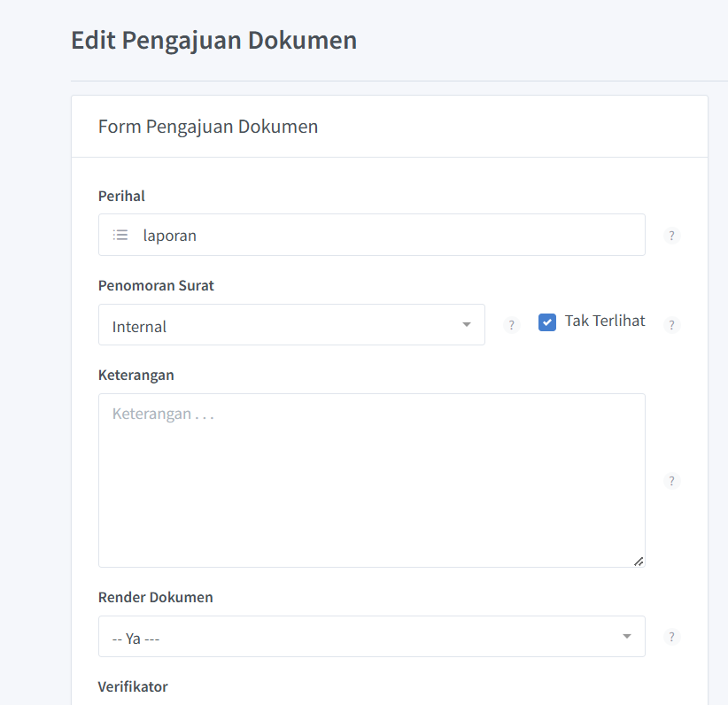The height and width of the screenshot is (705, 728).
Task: Grab the Keterangan textarea resize handle
Action: pos(639,561)
